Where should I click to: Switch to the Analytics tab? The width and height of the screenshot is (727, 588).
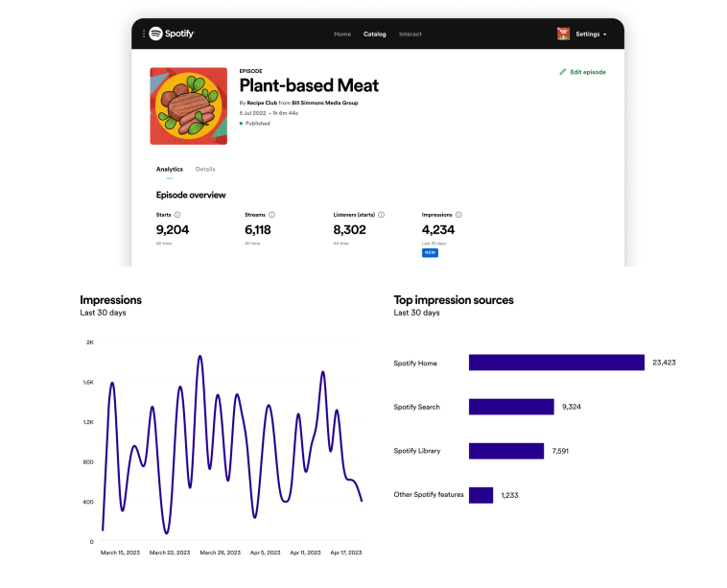point(169,169)
